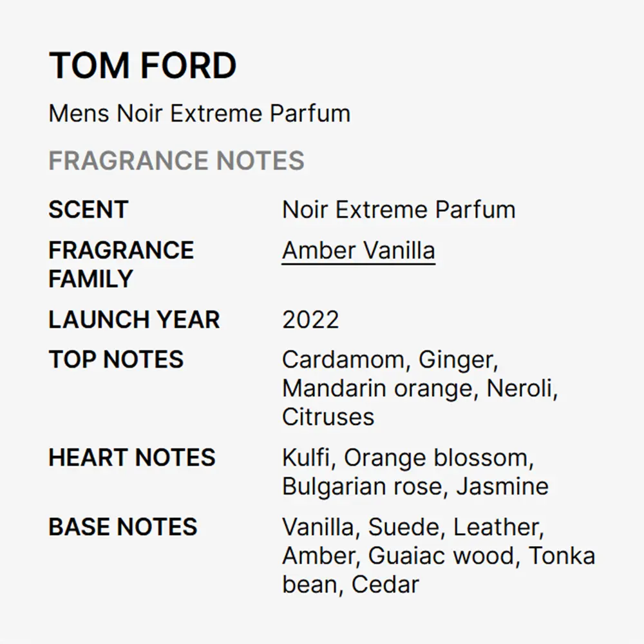644x644 pixels.
Task: Select the Mandarin orange, Neroli text line
Action: (420, 389)
